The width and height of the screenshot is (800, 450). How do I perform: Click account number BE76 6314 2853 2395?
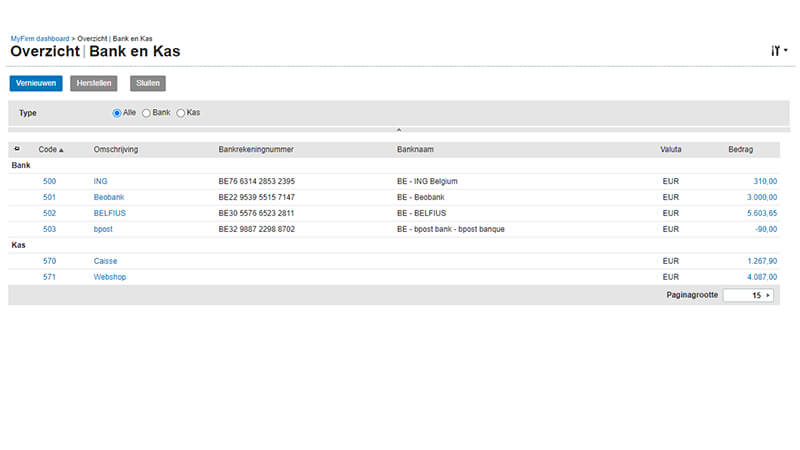click(257, 181)
